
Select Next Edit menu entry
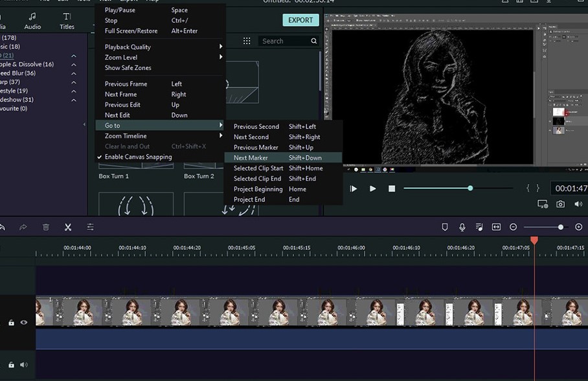pos(160,115)
